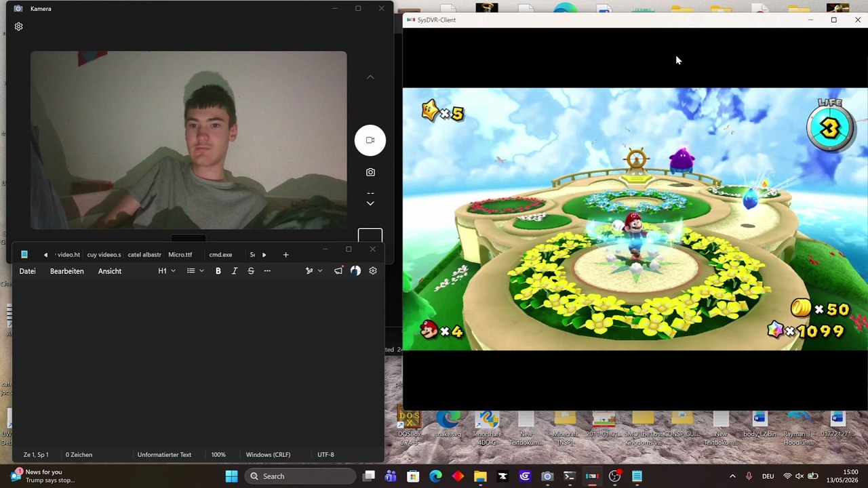868x488 pixels.
Task: Click the SysDVR-Client game video
Action: 635,219
